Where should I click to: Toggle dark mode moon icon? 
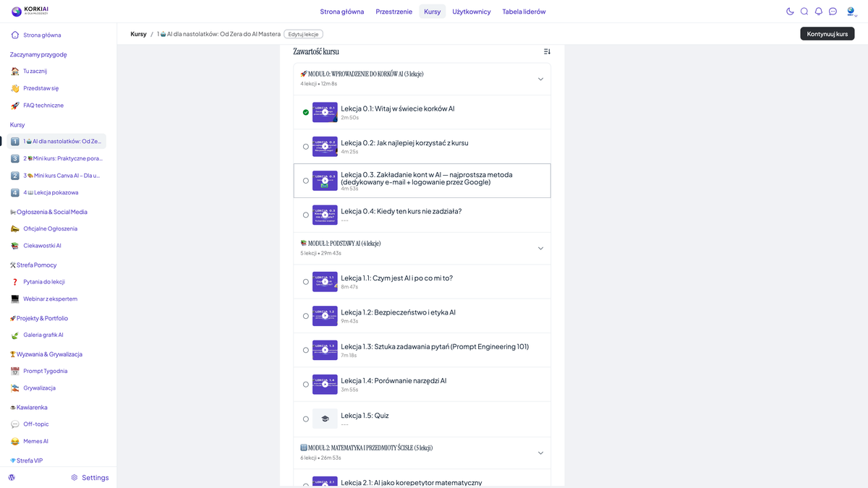pos(790,12)
